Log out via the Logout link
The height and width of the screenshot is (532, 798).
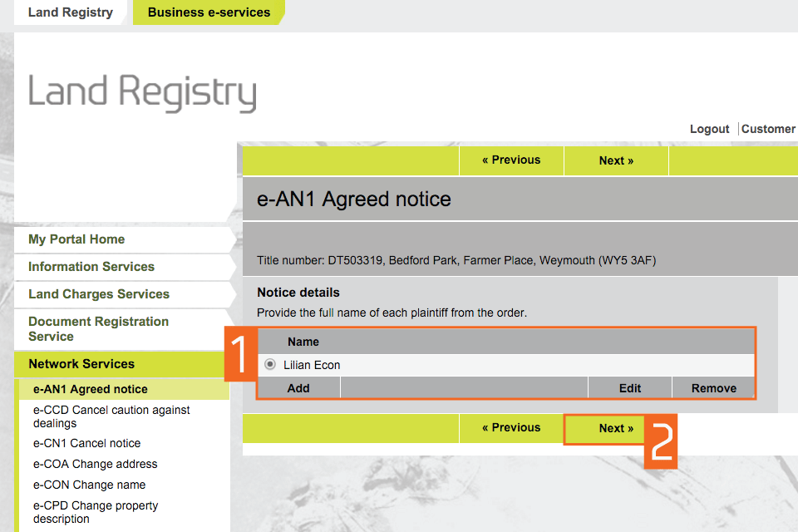tap(709, 129)
